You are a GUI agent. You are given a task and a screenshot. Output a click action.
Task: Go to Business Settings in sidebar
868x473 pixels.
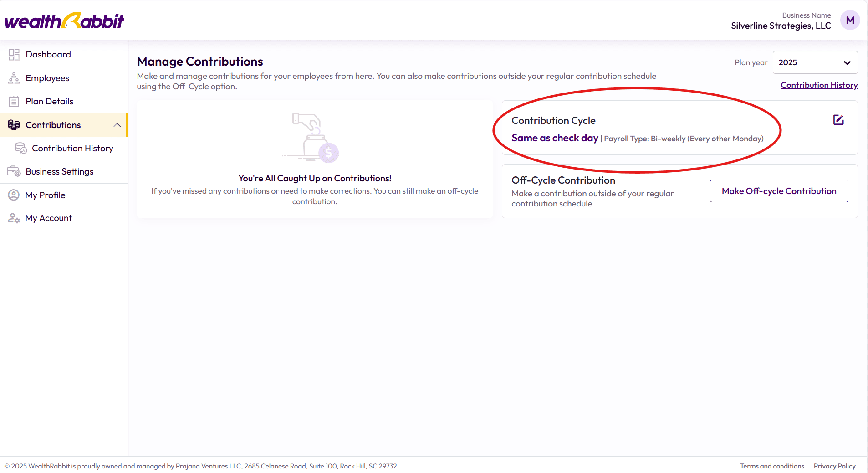pos(59,172)
